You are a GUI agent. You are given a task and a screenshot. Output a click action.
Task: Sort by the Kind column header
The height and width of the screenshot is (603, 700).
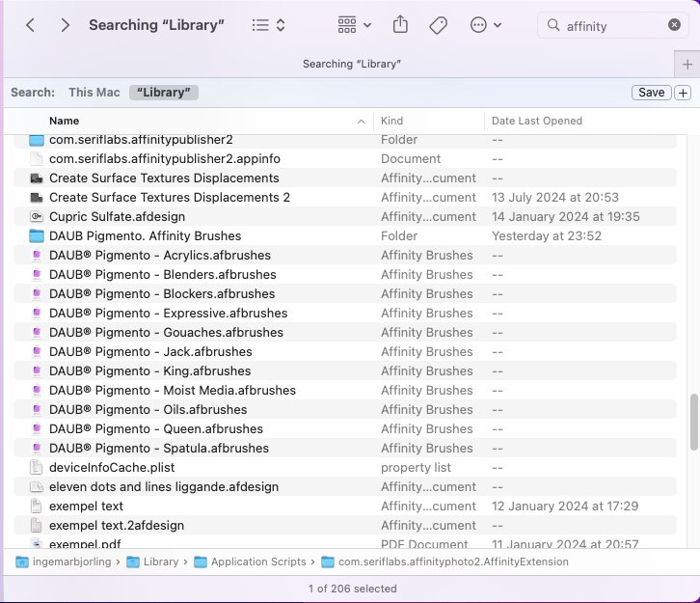click(x=391, y=121)
